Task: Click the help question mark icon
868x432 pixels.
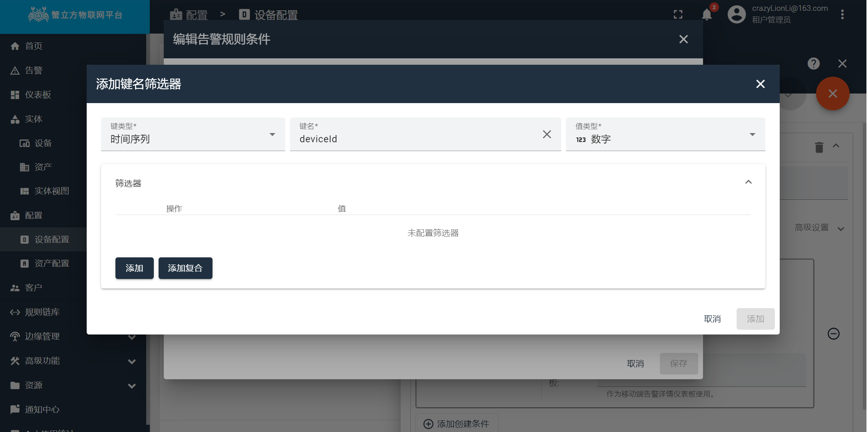Action: click(814, 64)
